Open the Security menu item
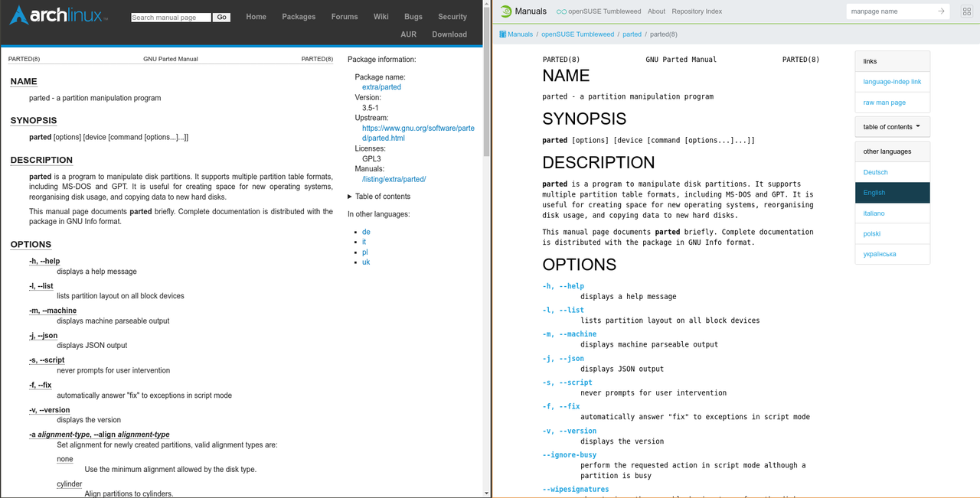Screen dimensions: 980x498 click(452, 17)
